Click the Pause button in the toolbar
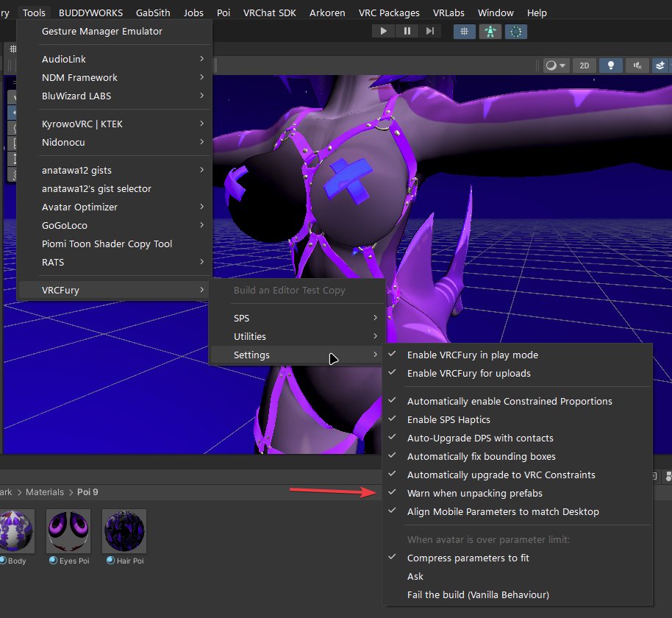 click(x=407, y=31)
